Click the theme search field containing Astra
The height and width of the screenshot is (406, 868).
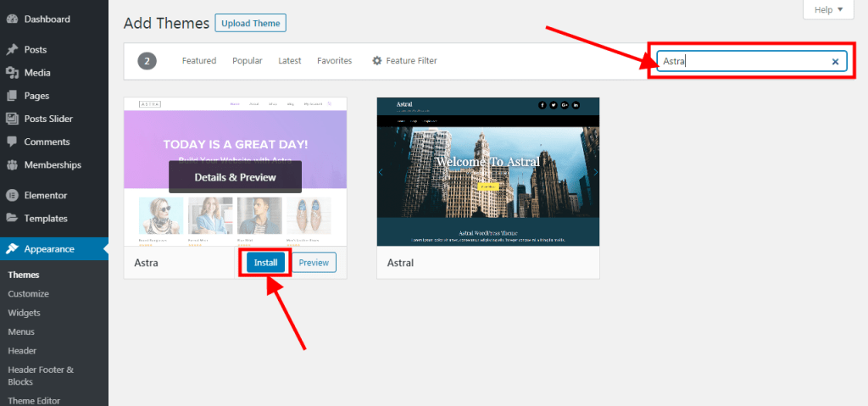tap(752, 62)
